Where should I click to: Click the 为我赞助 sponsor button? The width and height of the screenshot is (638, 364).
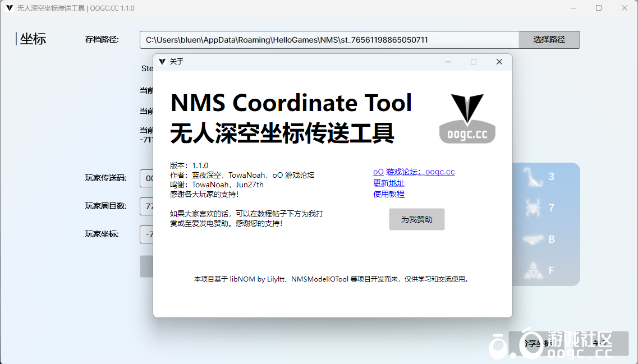click(416, 219)
